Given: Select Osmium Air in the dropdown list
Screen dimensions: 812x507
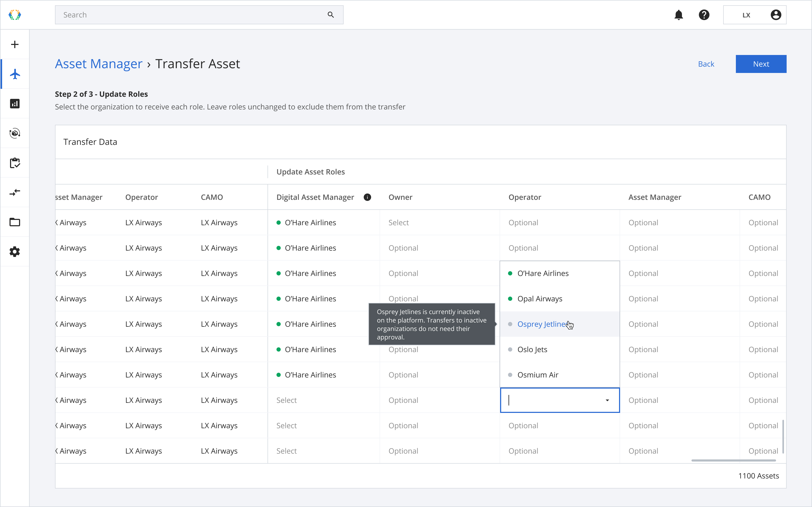Looking at the screenshot, I should [560, 375].
